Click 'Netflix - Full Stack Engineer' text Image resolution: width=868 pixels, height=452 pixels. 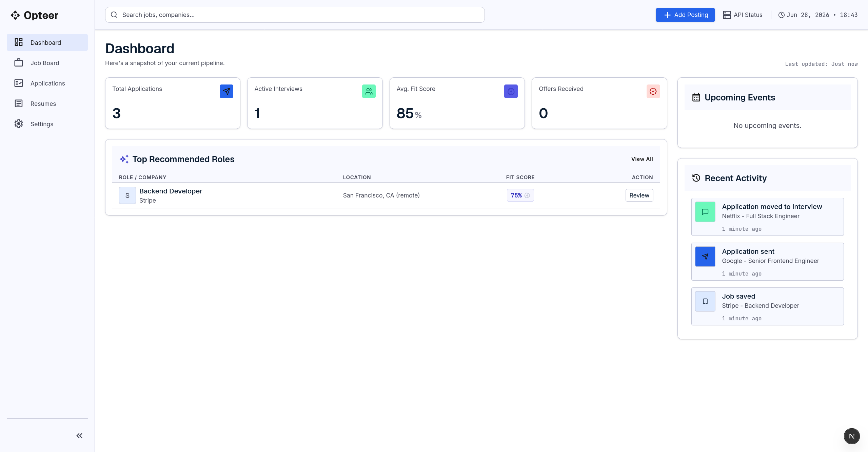(x=761, y=216)
